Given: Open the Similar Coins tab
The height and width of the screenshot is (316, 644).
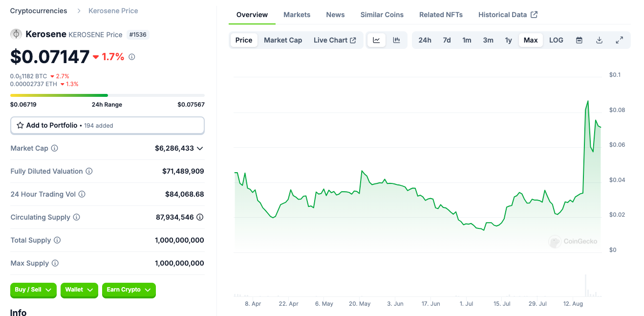Looking at the screenshot, I should point(382,15).
